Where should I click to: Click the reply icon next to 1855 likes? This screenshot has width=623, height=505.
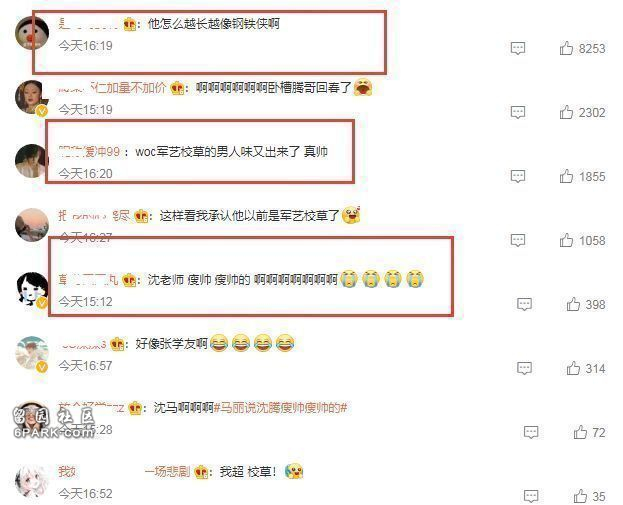pyautogui.click(x=518, y=176)
